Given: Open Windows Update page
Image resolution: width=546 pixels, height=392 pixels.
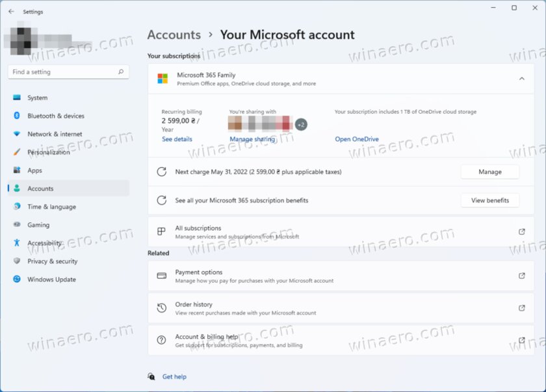Looking at the screenshot, I should [x=68, y=279].
